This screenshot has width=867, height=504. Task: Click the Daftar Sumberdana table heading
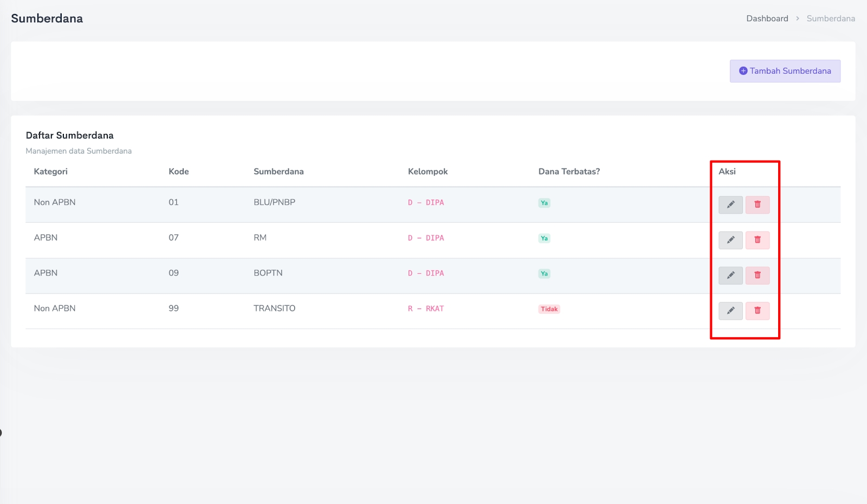pyautogui.click(x=70, y=135)
